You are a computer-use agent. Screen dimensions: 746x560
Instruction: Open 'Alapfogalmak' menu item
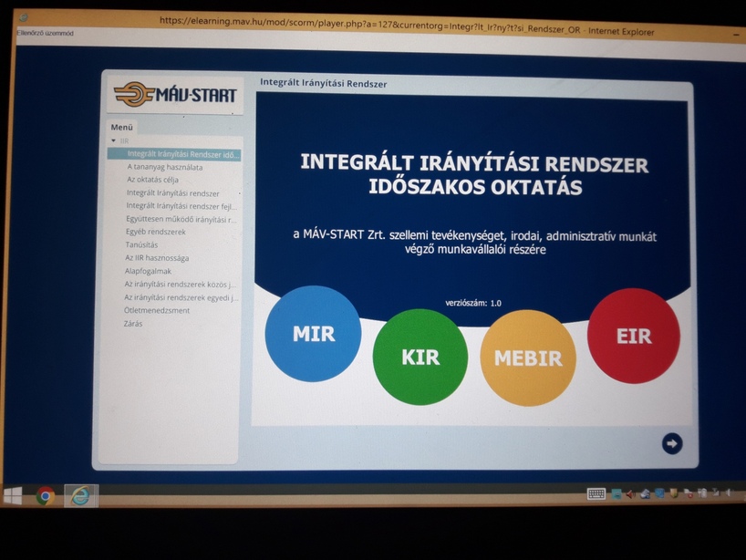[148, 271]
